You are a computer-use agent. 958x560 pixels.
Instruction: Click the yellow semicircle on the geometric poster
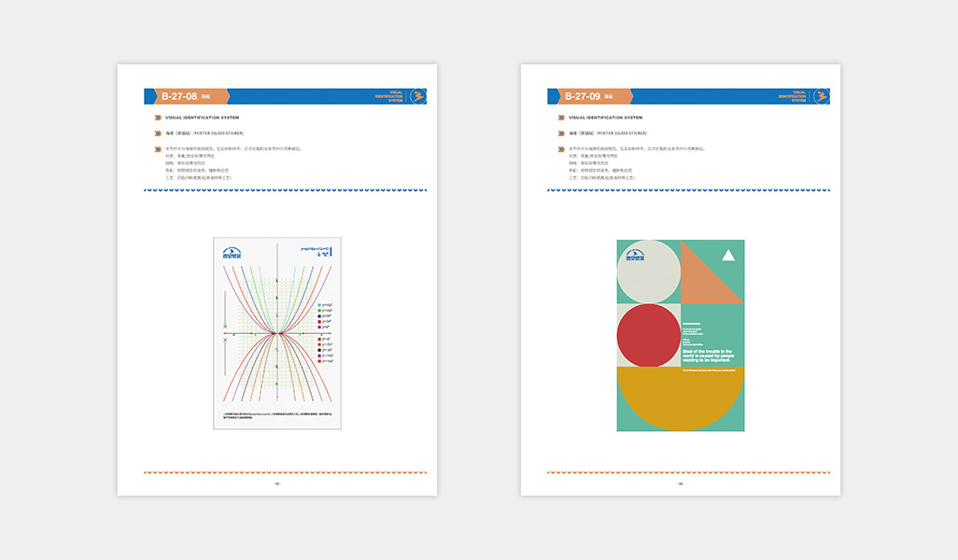coord(680,397)
